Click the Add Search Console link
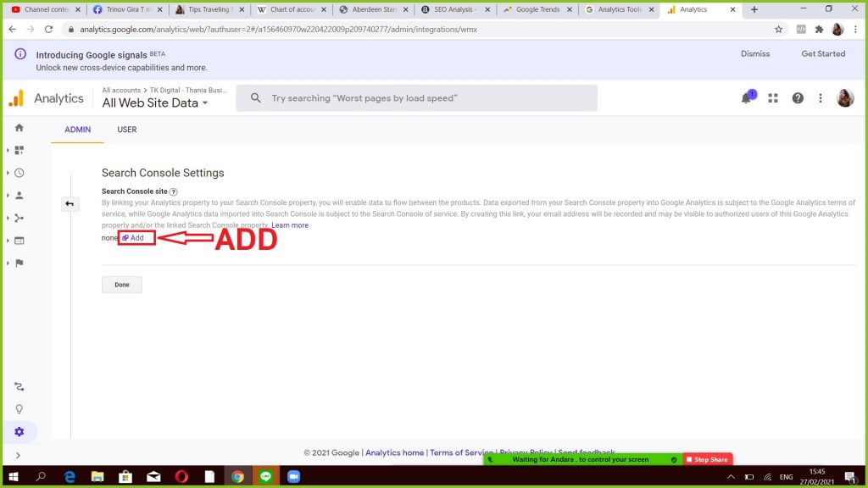This screenshot has height=488, width=868. point(136,238)
